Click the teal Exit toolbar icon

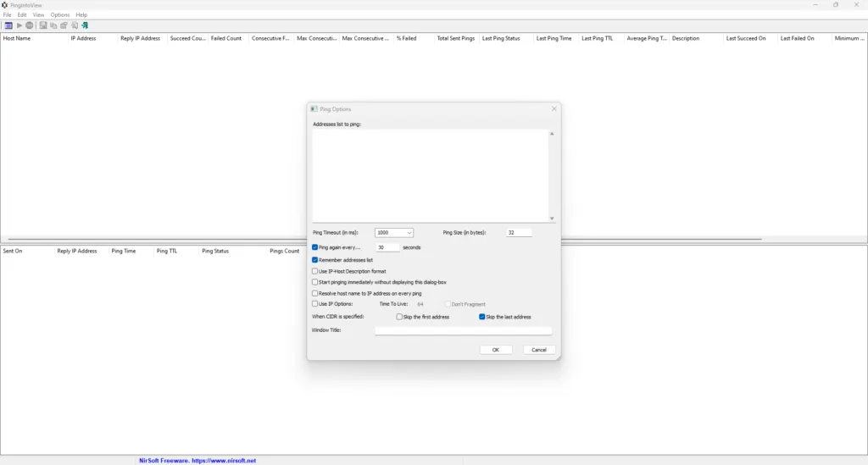pos(85,25)
